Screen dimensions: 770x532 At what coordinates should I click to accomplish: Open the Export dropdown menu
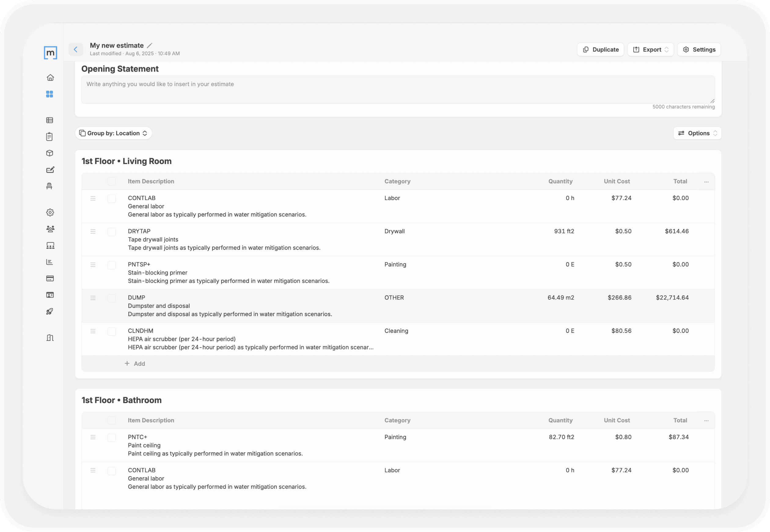[650, 50]
